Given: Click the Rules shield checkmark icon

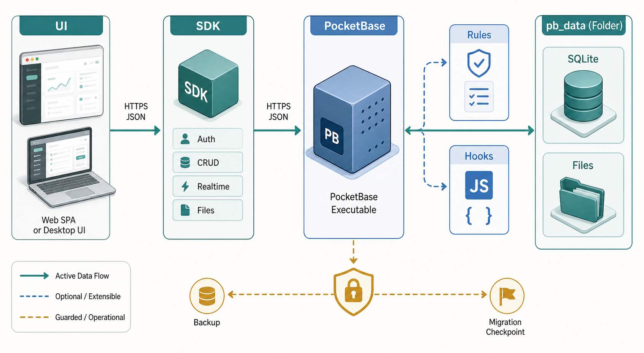Looking at the screenshot, I should click(x=479, y=63).
